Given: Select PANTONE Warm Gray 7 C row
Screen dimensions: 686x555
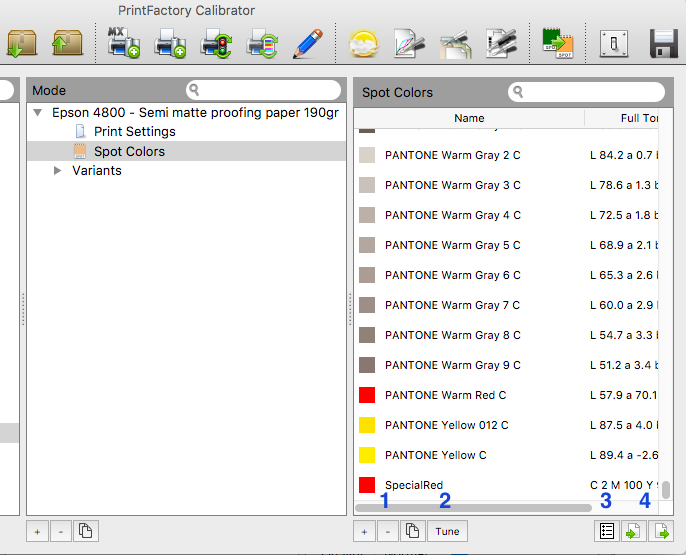Looking at the screenshot, I should click(506, 305).
